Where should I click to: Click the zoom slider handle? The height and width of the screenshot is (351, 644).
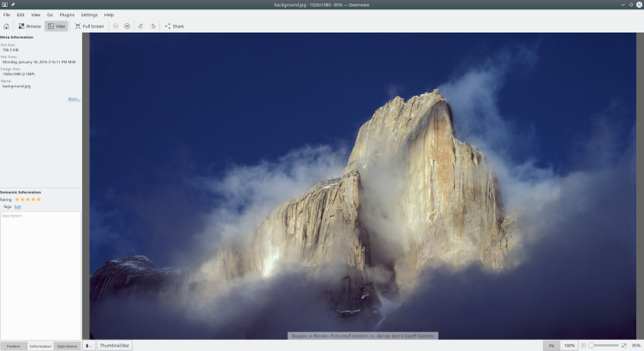tap(592, 346)
